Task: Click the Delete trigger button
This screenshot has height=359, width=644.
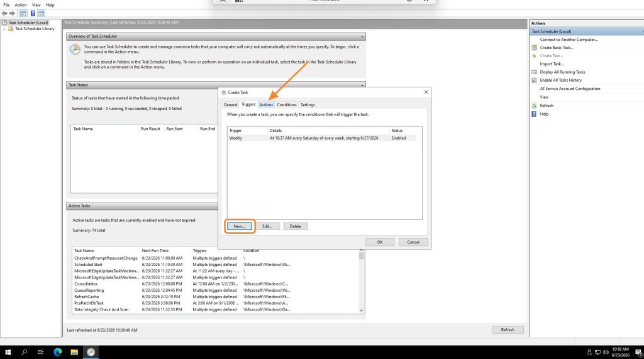Action: point(296,226)
